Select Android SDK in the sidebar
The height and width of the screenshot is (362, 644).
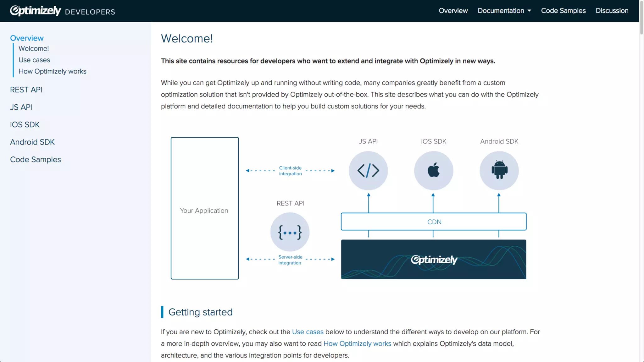pyautogui.click(x=32, y=142)
